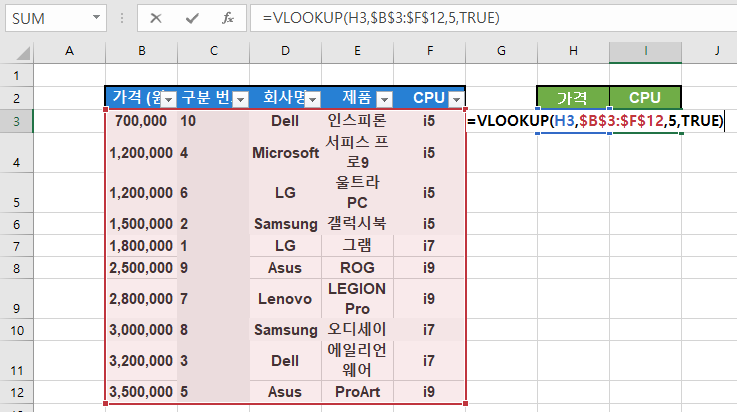The width and height of the screenshot is (737, 412).
Task: Click price cell 2,500,000
Action: click(x=141, y=268)
